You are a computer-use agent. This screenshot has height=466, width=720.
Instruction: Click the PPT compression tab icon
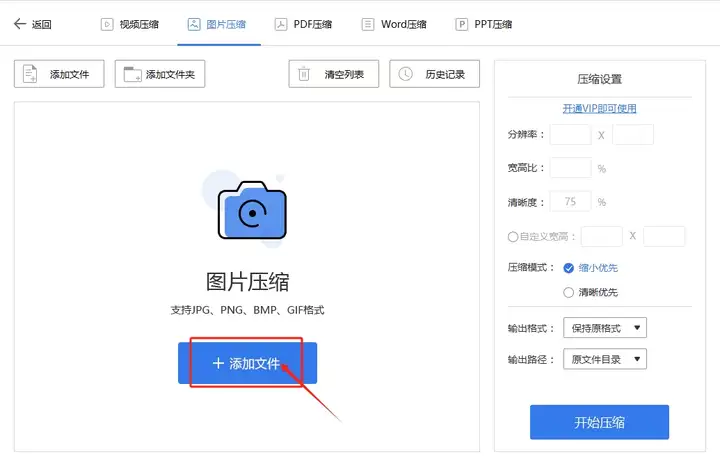[461, 24]
